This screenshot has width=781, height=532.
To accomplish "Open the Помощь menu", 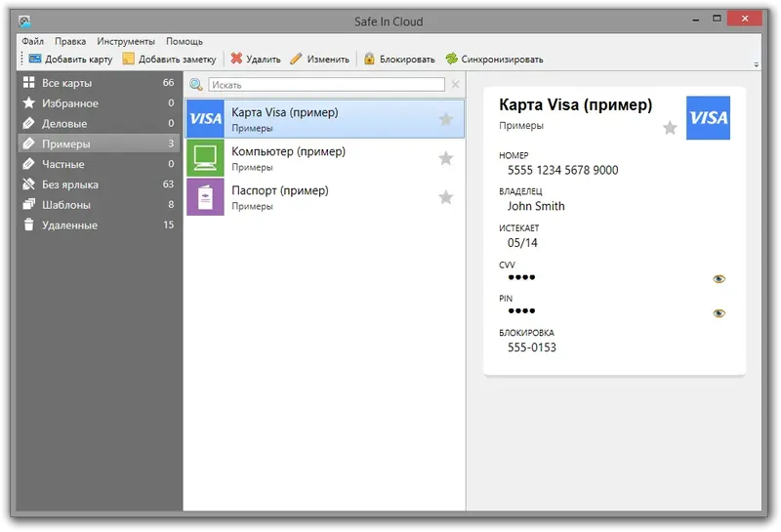I will [185, 41].
